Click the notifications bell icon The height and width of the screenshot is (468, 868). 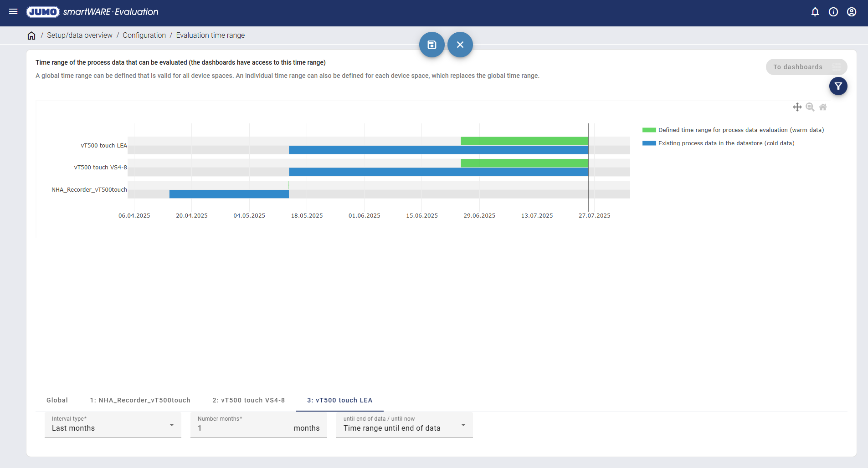pos(815,12)
